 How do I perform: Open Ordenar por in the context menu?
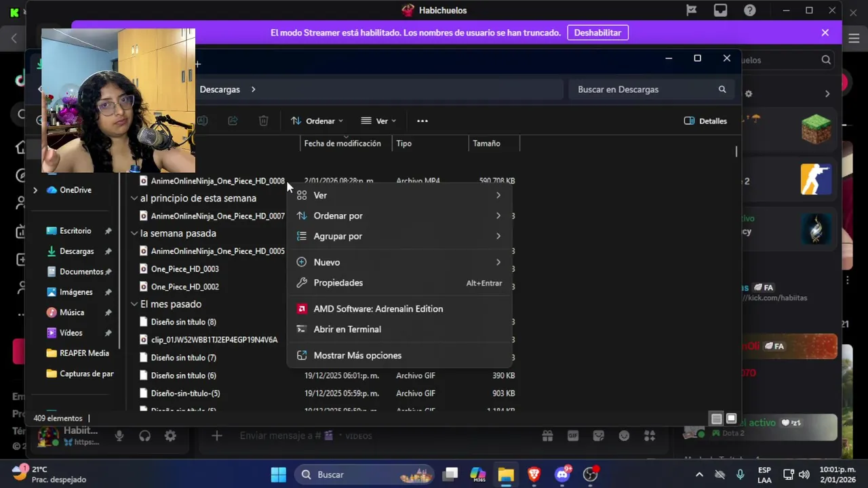coord(400,216)
